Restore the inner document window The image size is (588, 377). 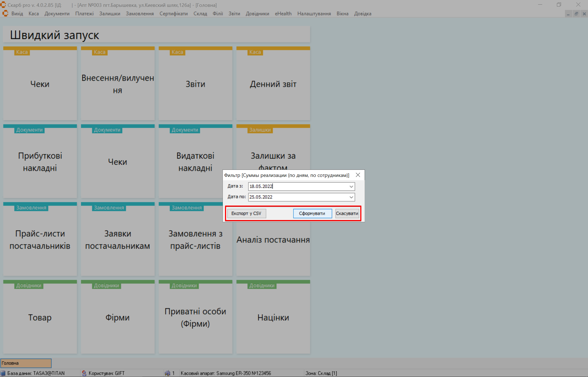click(576, 14)
